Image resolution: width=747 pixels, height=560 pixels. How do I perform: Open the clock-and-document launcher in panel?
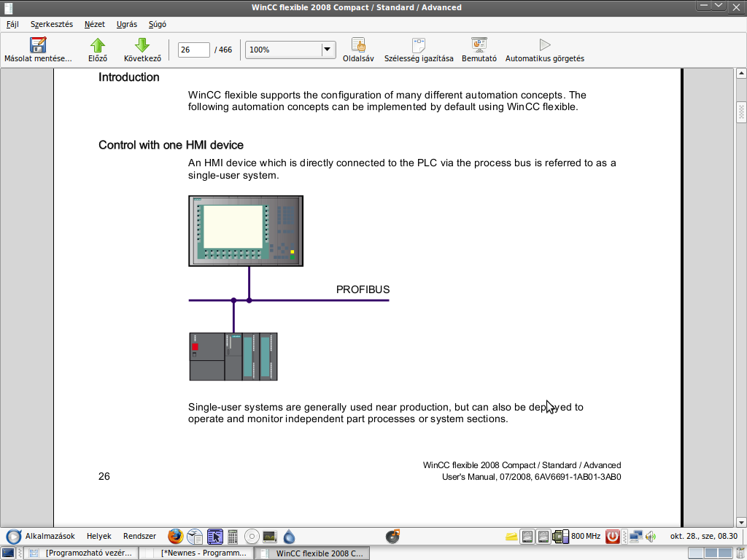pyautogui.click(x=195, y=537)
